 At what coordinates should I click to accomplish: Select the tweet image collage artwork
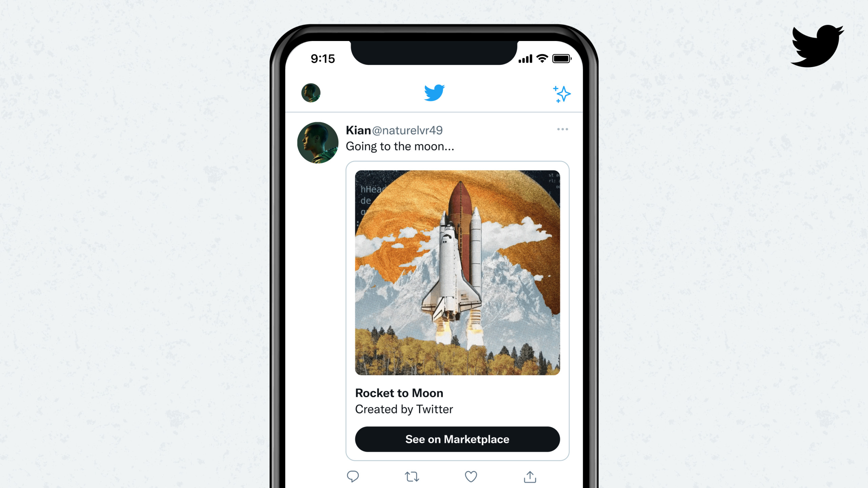pos(456,271)
